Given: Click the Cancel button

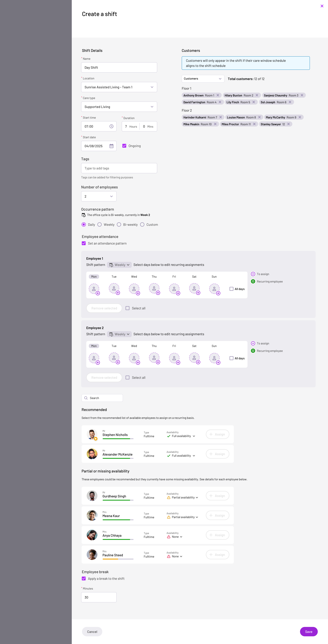Looking at the screenshot, I should click(92, 632).
